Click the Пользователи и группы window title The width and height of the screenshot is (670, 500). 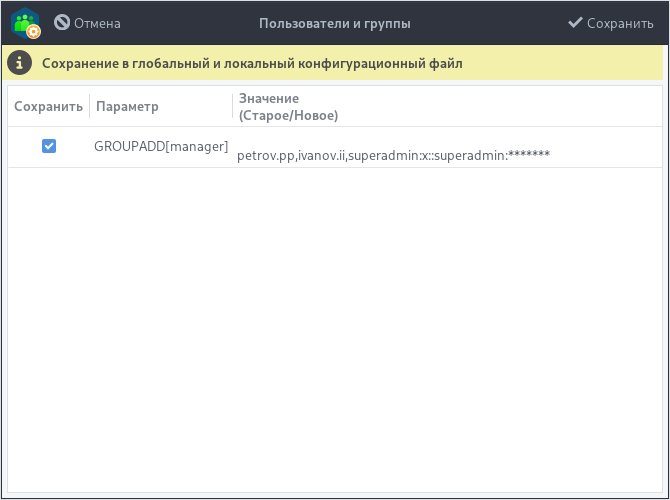335,23
